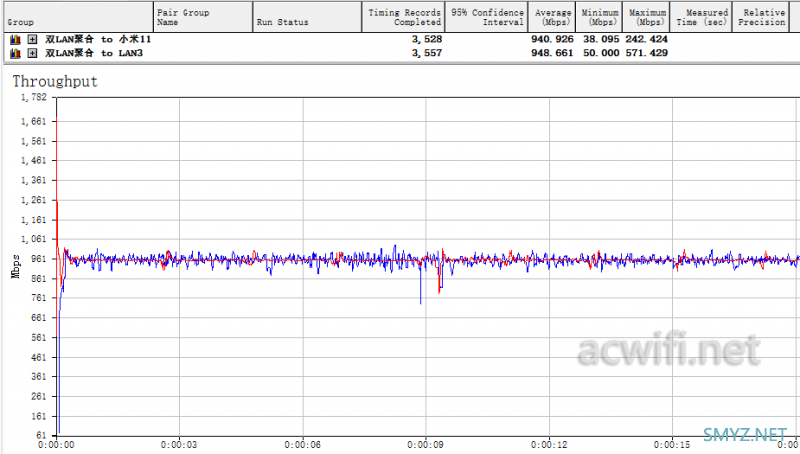Expand the 双LAN聚合 to 小米11 group row
This screenshot has width=800, height=454.
coord(32,39)
